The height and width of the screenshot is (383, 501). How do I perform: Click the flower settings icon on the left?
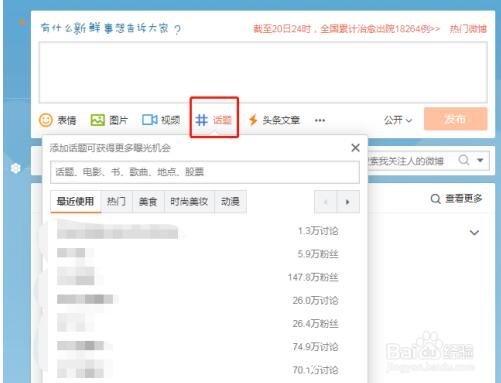16,168
